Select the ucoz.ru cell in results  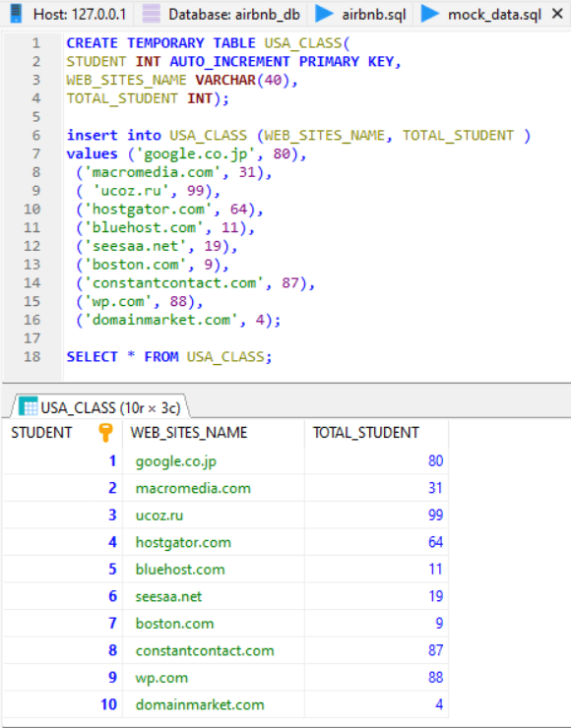click(214, 515)
